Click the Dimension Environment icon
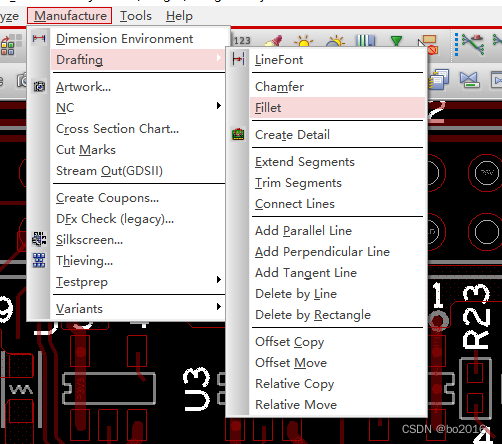The width and height of the screenshot is (502, 444). (39, 39)
